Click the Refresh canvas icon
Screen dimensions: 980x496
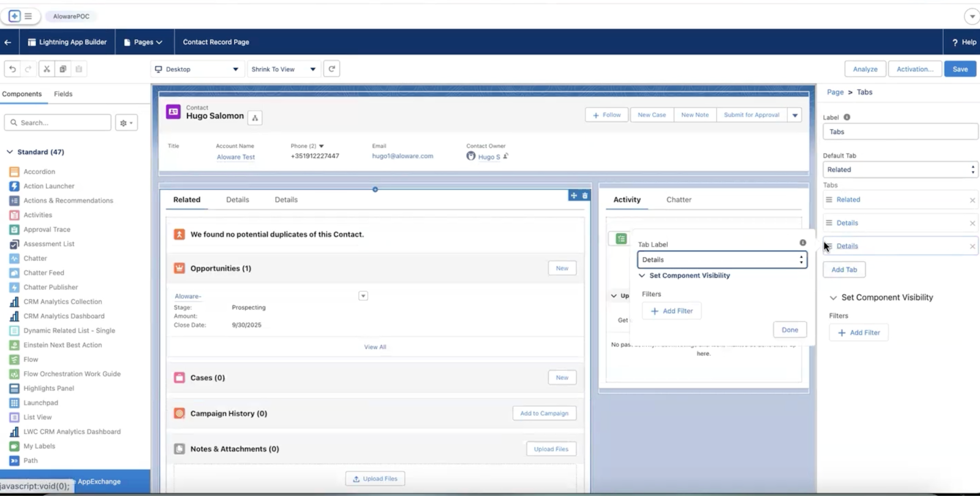coord(331,69)
